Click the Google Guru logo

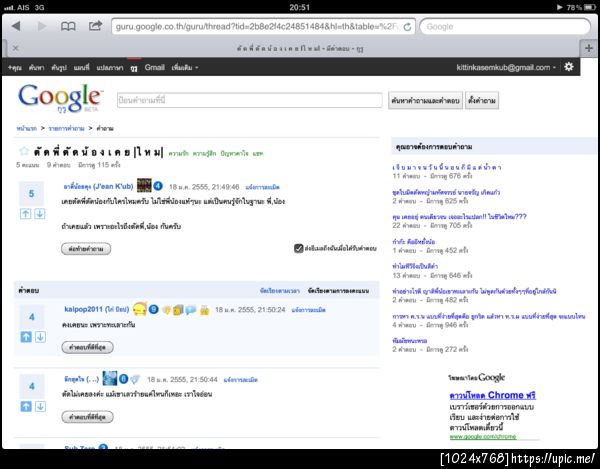coord(60,98)
